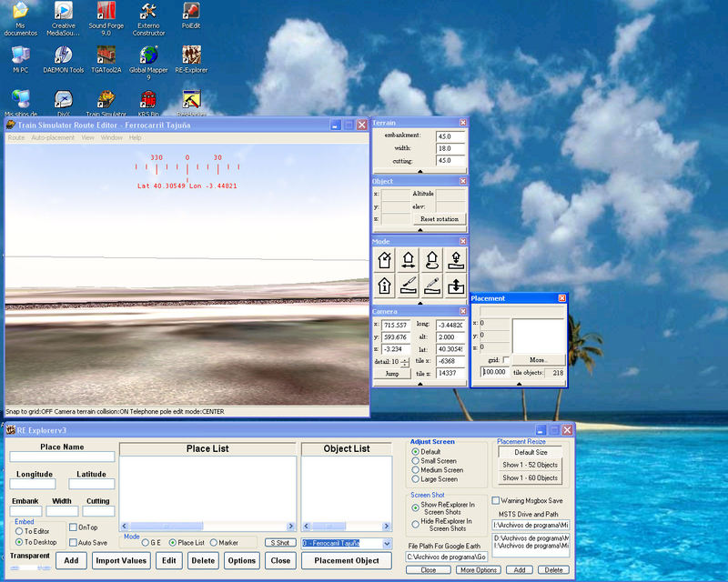Collapse the Camera panel using bottom arrow
Viewport: 728px width, 582px height.
tap(420, 385)
